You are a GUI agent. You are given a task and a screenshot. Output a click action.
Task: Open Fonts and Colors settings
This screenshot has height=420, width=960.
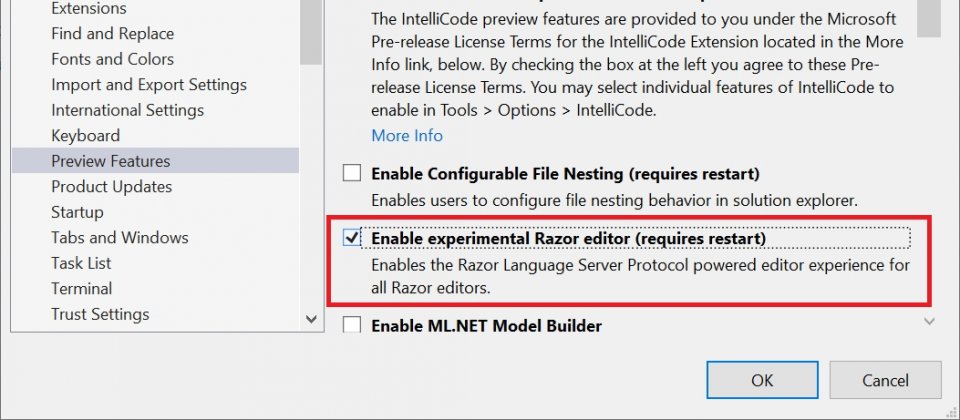pyautogui.click(x=113, y=59)
